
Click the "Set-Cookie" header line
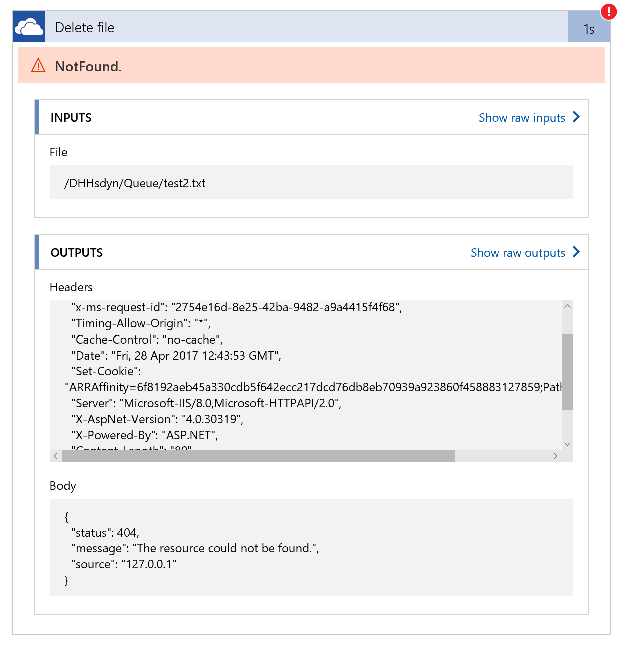pos(106,371)
